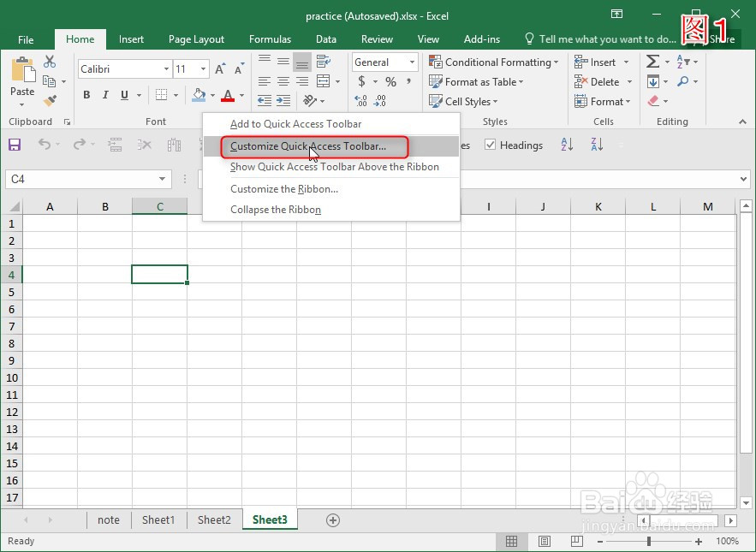Toggle bold formatting in the Font group
The height and width of the screenshot is (552, 756).
(x=86, y=95)
